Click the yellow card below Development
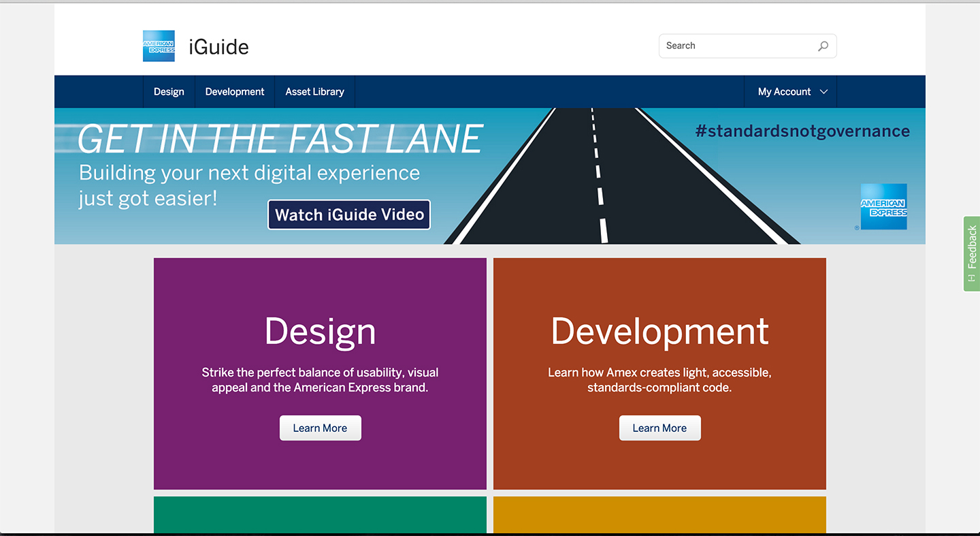The width and height of the screenshot is (980, 536). pos(659,515)
